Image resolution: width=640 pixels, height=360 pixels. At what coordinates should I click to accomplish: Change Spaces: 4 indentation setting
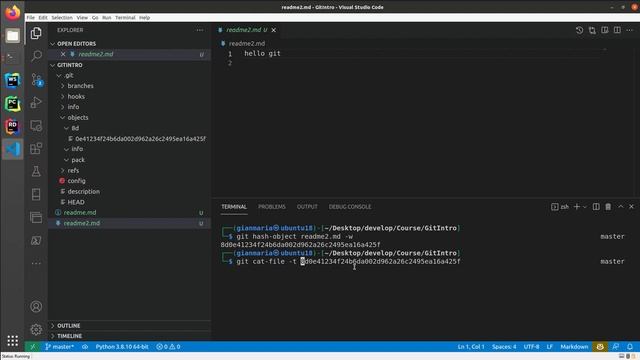(x=504, y=347)
